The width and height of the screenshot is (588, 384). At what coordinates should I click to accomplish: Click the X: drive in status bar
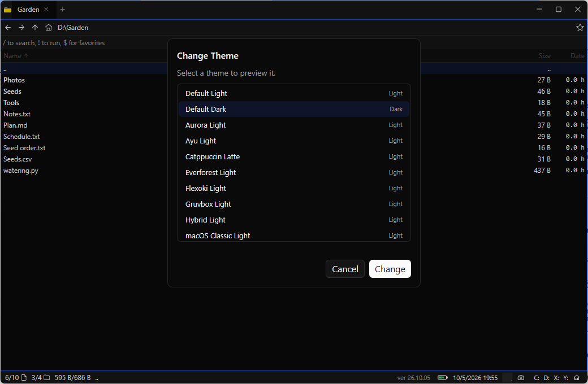pyautogui.click(x=556, y=378)
